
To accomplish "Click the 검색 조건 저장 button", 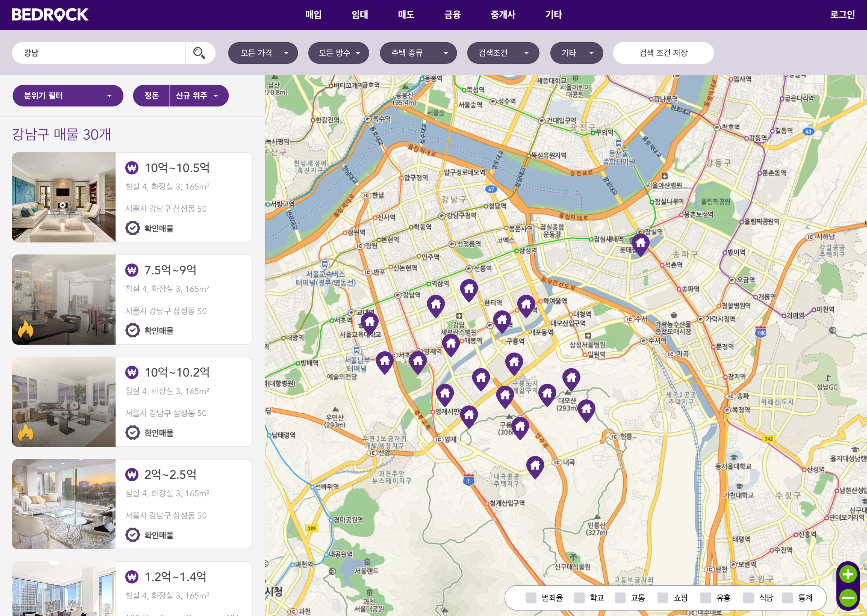I will click(663, 53).
